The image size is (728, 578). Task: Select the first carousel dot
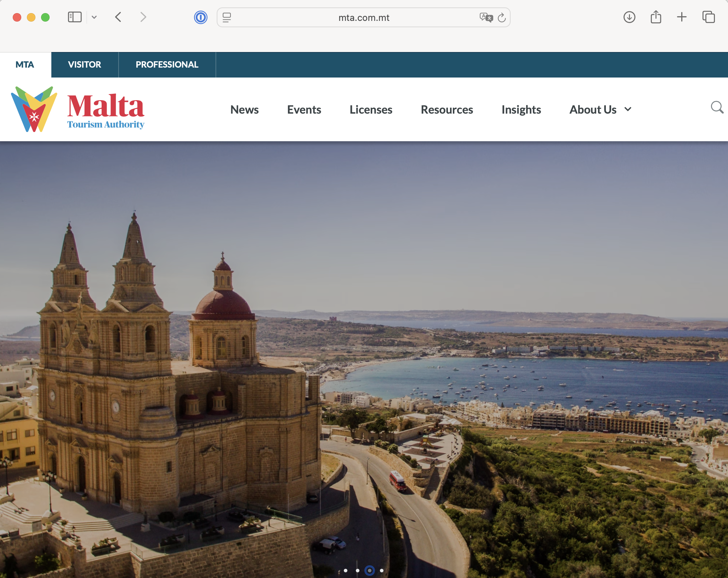[x=346, y=571]
